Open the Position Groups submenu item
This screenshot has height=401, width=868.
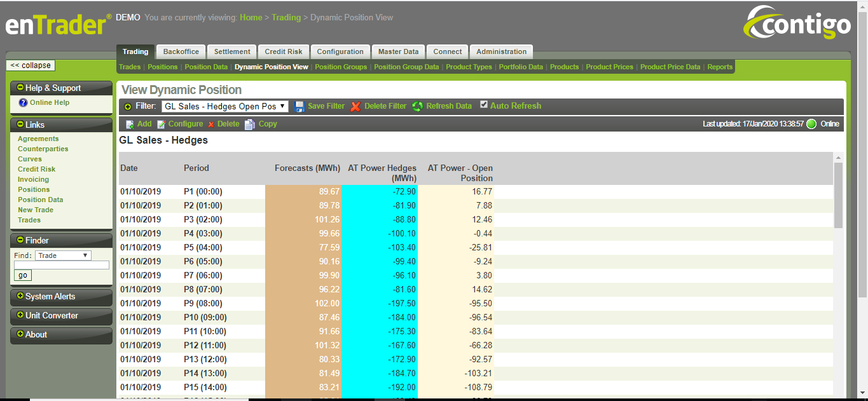[341, 67]
